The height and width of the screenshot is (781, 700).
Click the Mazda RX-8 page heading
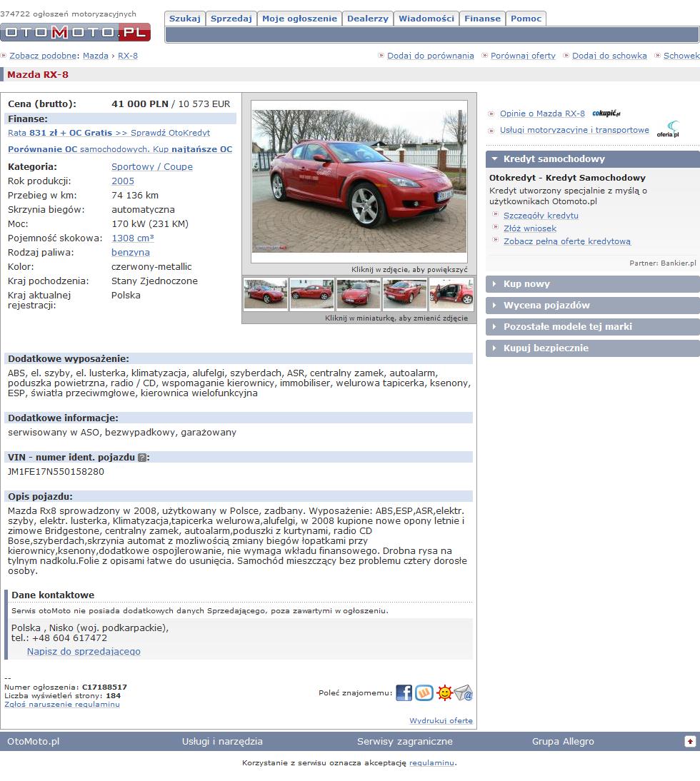coord(38,75)
